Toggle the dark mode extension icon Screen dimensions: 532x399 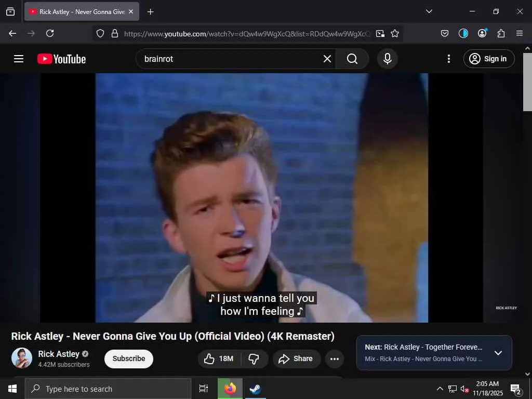point(463,33)
